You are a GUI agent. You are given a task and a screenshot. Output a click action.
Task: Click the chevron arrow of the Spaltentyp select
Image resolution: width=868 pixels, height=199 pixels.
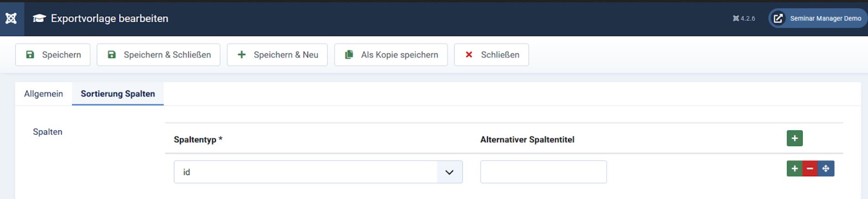click(449, 172)
